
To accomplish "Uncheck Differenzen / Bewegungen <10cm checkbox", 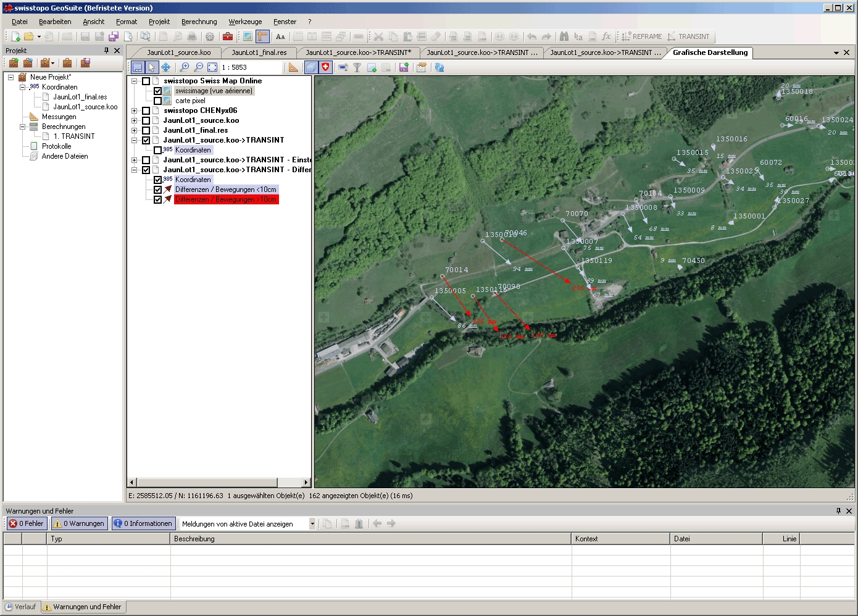I will pos(157,189).
